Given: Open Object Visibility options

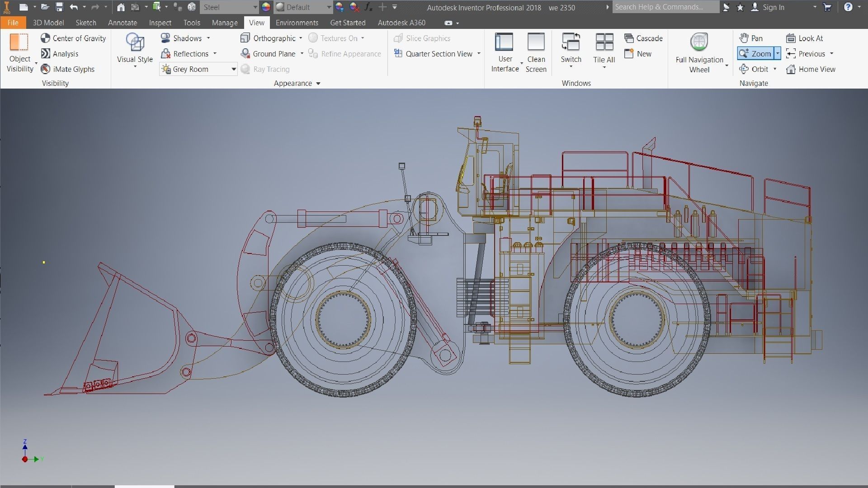Looking at the screenshot, I should coord(20,53).
